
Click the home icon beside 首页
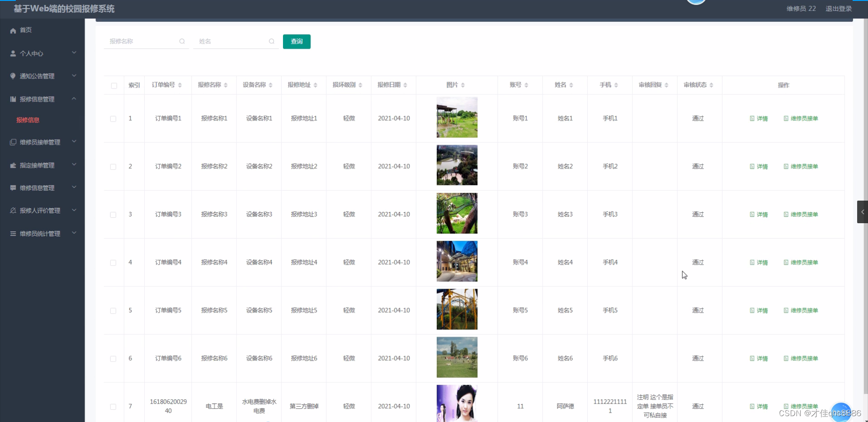click(x=13, y=31)
